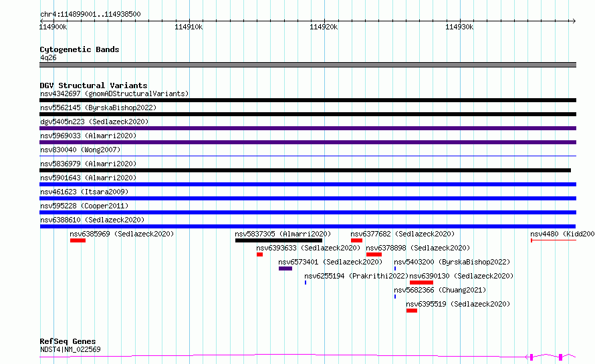Click the DGV Structural Variants track title

click(x=94, y=85)
